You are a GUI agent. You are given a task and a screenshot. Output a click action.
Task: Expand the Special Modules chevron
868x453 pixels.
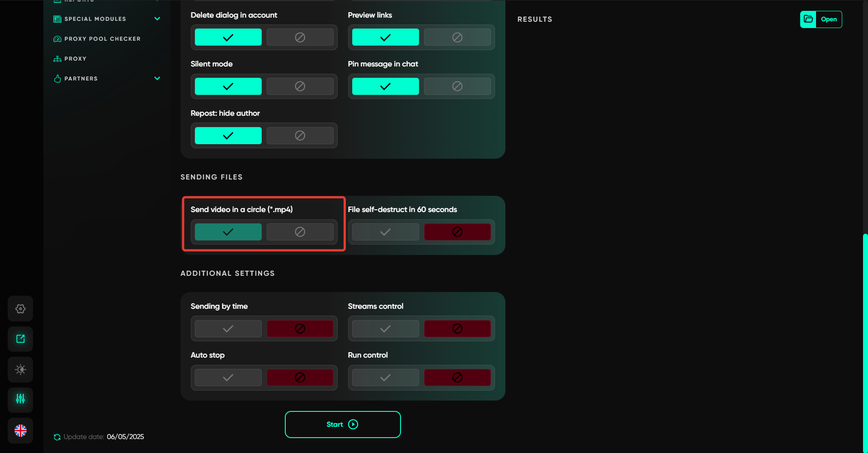pos(157,19)
